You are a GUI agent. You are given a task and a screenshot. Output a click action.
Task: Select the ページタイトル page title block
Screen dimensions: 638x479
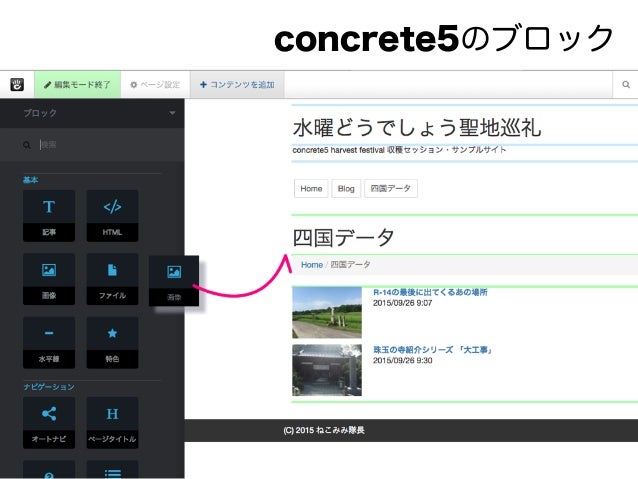112,423
